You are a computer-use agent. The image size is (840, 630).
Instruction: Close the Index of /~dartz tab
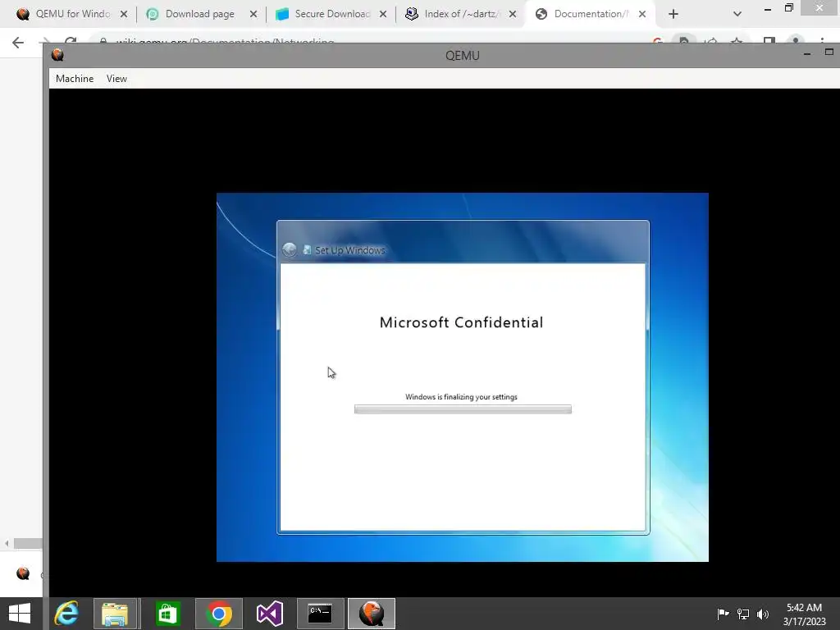coord(513,15)
